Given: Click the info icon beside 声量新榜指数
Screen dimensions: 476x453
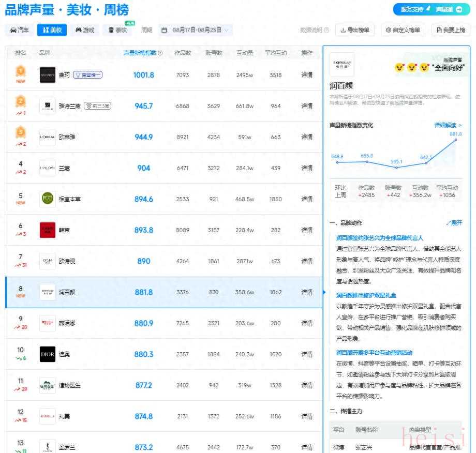Looking at the screenshot, I should 160,53.
